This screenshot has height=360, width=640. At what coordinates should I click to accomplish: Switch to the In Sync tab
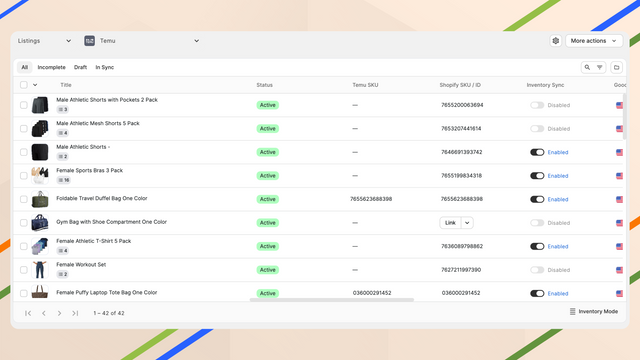[104, 67]
